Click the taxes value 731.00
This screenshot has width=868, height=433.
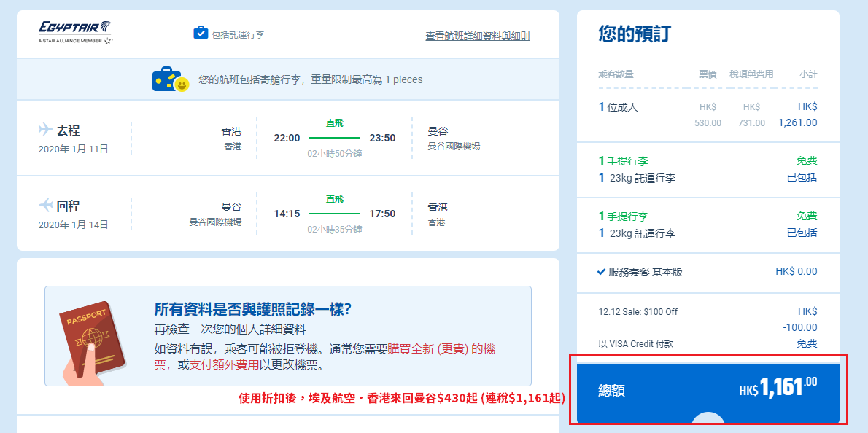click(x=752, y=122)
